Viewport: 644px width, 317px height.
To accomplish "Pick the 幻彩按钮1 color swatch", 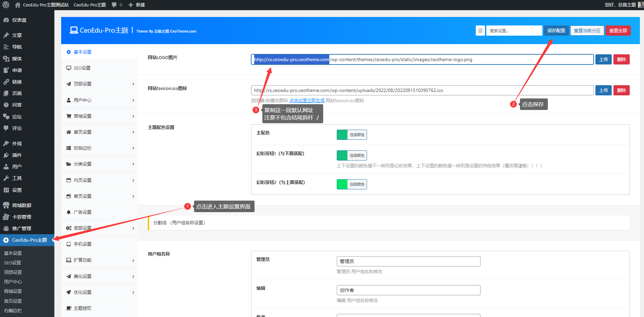I will (342, 155).
